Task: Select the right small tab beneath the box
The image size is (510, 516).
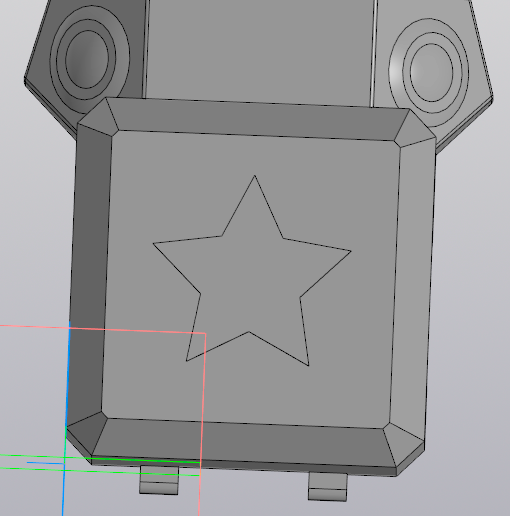Action: click(328, 486)
